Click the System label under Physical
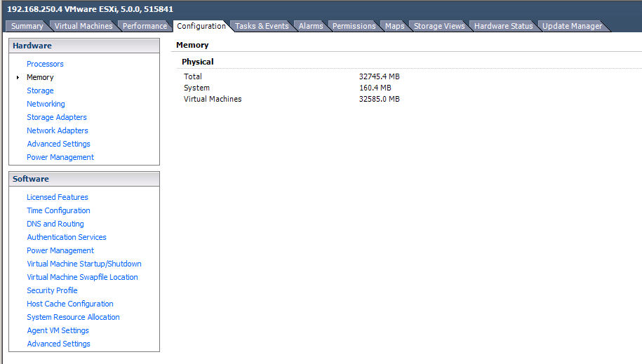 196,88
